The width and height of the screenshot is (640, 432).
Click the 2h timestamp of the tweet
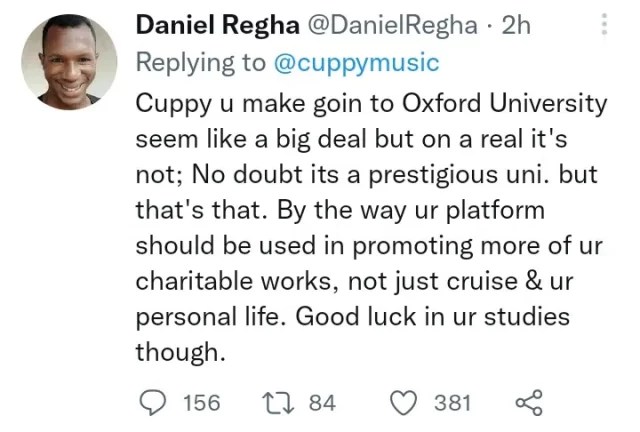[x=516, y=25]
